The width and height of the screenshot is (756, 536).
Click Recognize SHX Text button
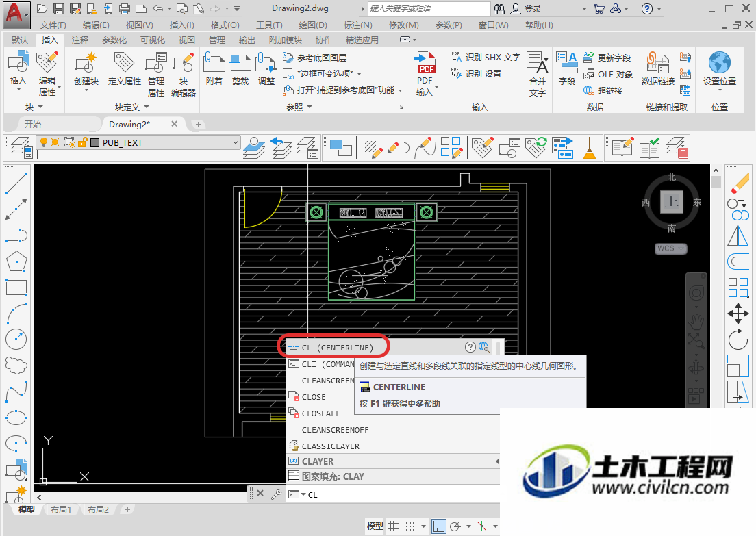click(486, 58)
